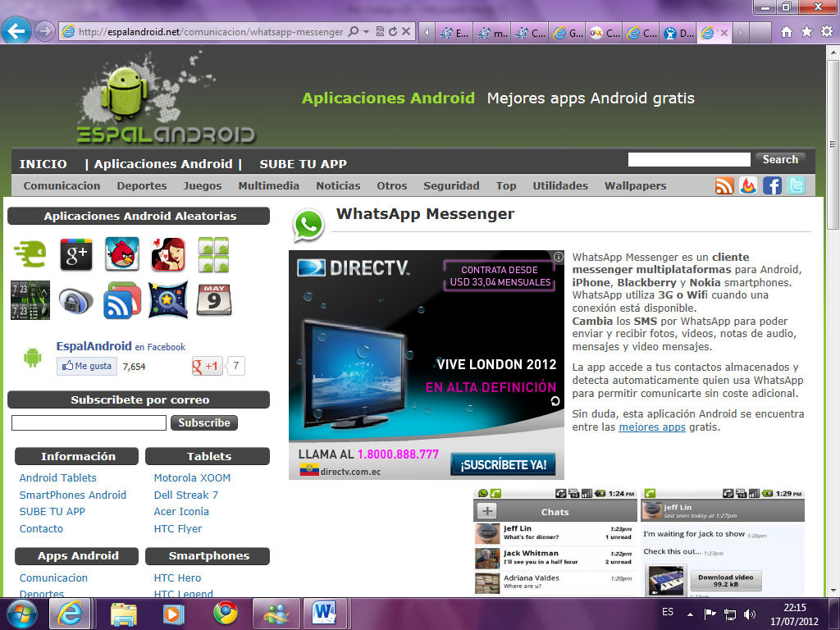Viewport: 840px width, 630px height.
Task: Click the May 9 calendar app icon
Action: [x=214, y=300]
